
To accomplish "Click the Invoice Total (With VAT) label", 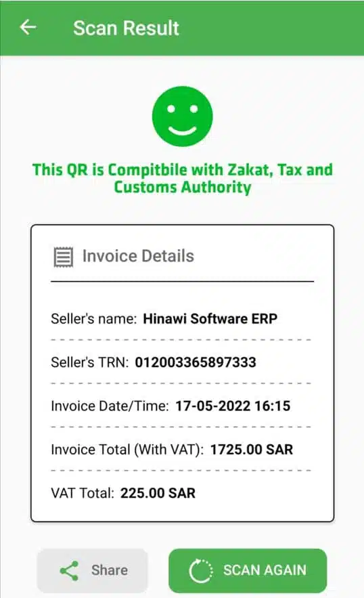I will [127, 449].
